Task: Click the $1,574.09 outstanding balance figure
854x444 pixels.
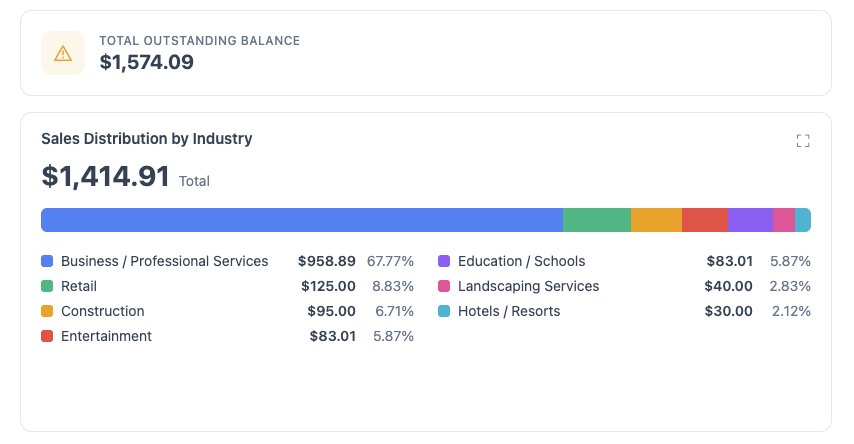Action: tap(146, 62)
